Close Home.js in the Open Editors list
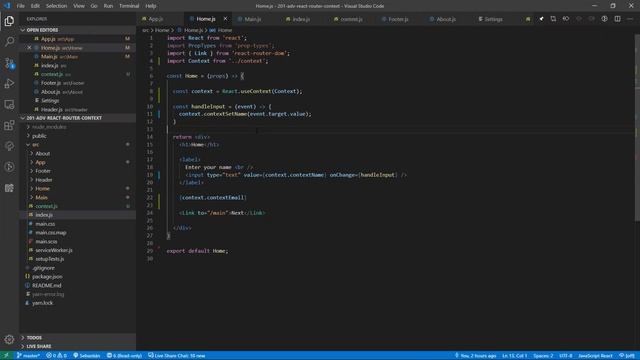The height and width of the screenshot is (360, 640). pos(29,48)
